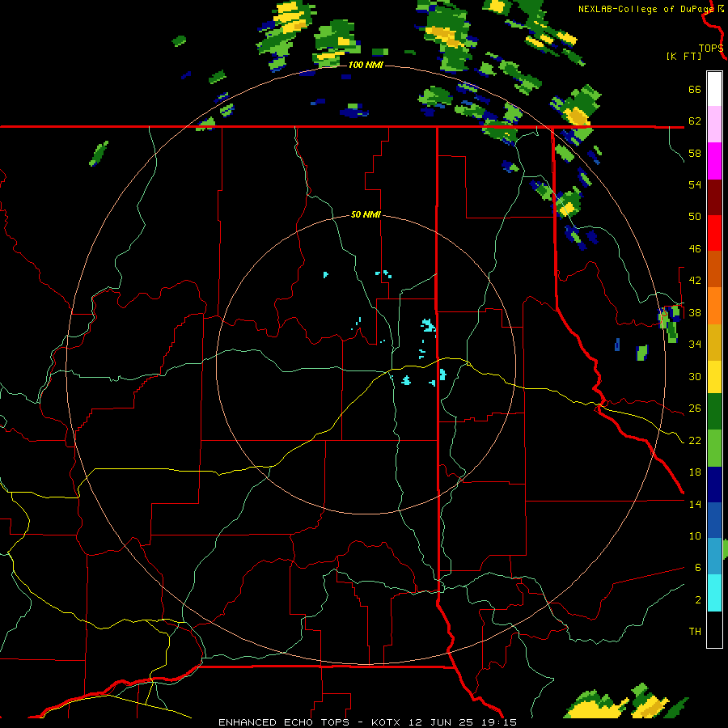Click the 62 scale value

coord(695,121)
